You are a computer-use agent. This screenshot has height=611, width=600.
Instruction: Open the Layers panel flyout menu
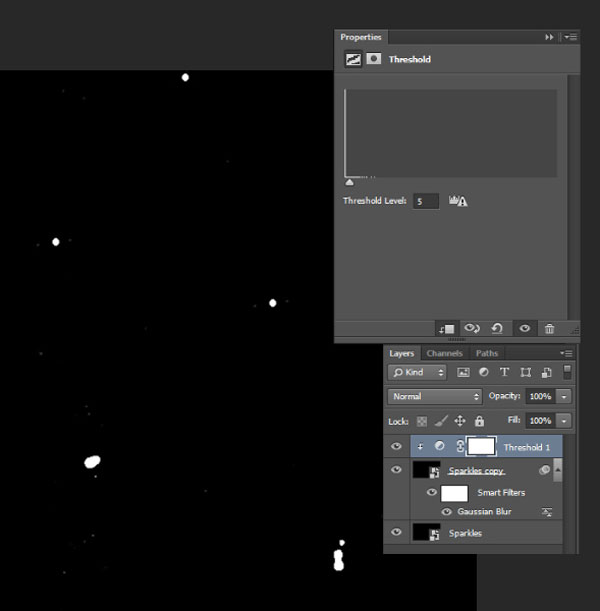(566, 353)
